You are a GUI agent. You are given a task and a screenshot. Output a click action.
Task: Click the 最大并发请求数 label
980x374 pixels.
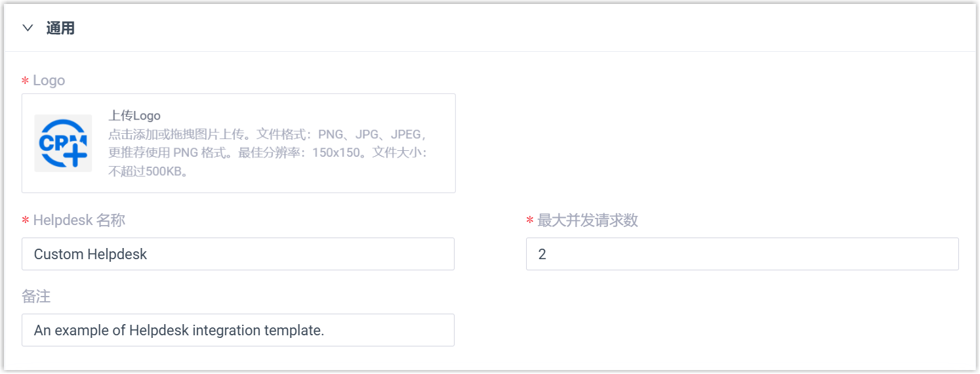[588, 220]
